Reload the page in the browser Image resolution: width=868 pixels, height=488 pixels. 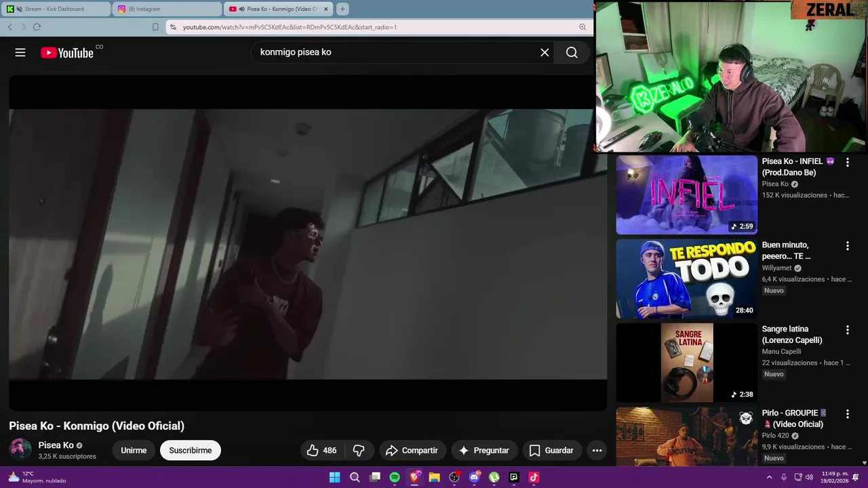37,27
